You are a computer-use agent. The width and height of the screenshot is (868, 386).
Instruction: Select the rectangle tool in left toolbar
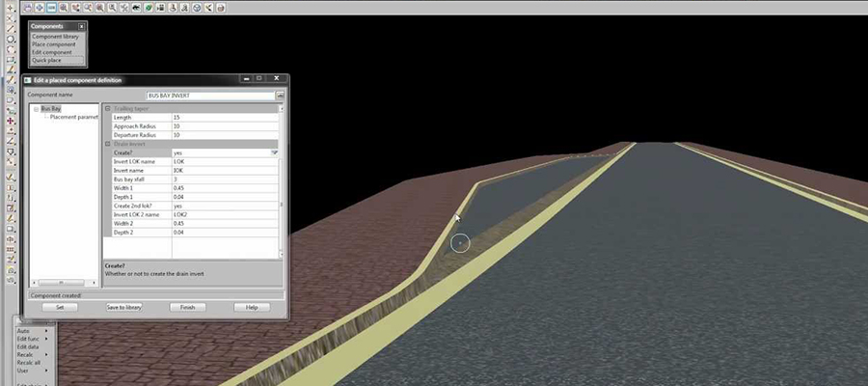10,60
